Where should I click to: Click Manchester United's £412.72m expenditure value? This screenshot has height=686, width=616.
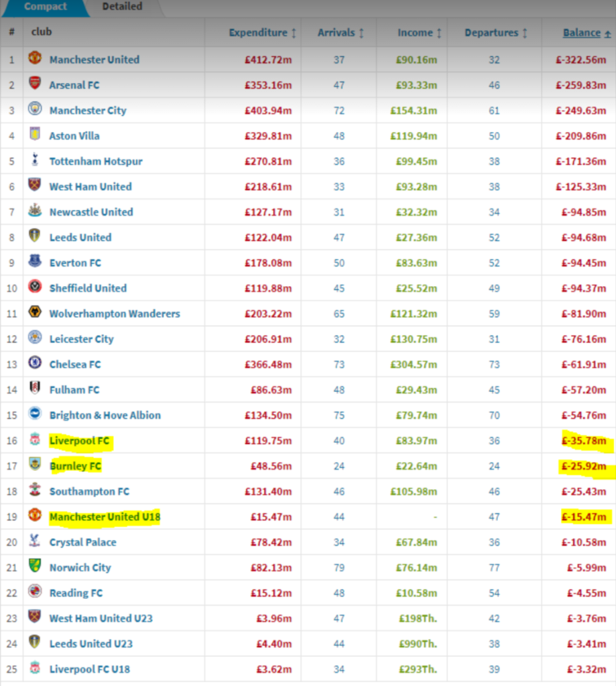[268, 60]
